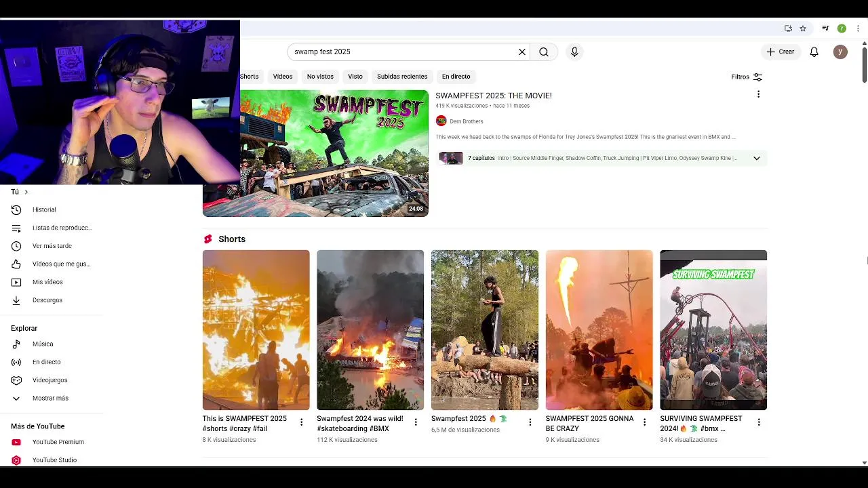The width and height of the screenshot is (868, 488).
Task: Open options for 'This is SWAMPFEST 2025' short
Action: click(302, 422)
